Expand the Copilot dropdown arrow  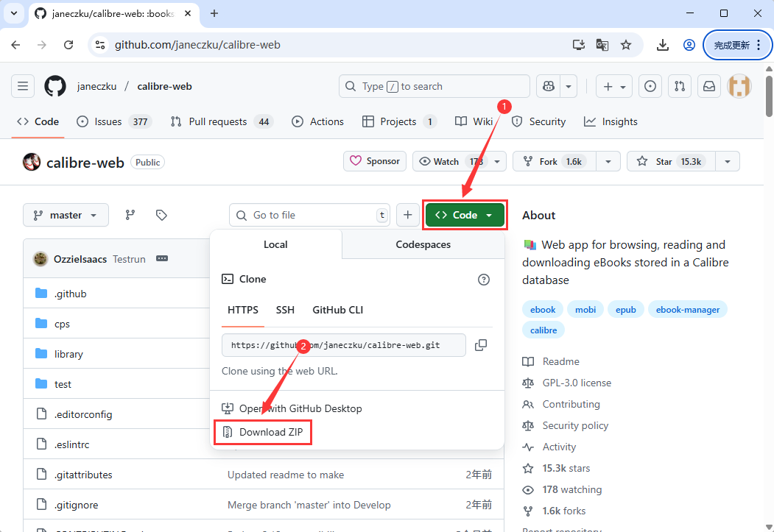click(569, 86)
